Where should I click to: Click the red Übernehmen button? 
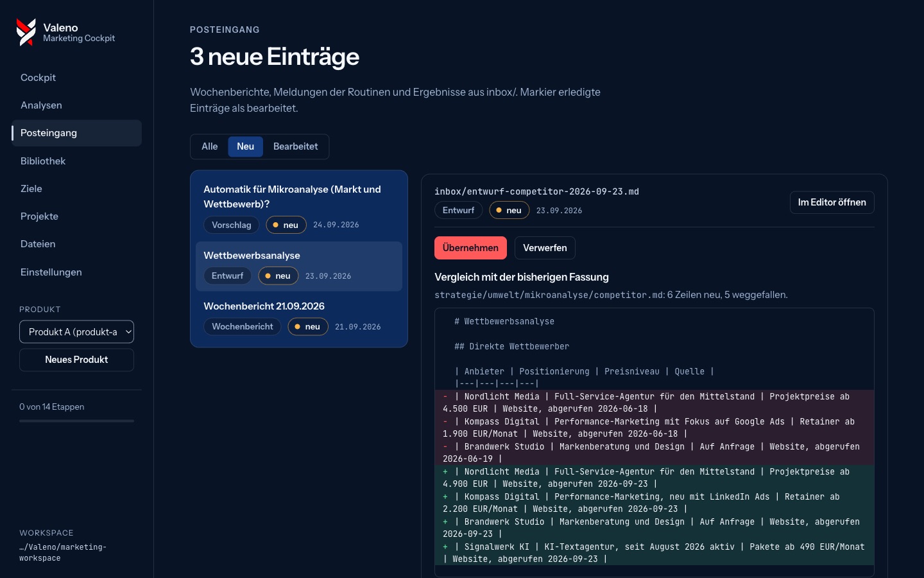[x=470, y=248]
